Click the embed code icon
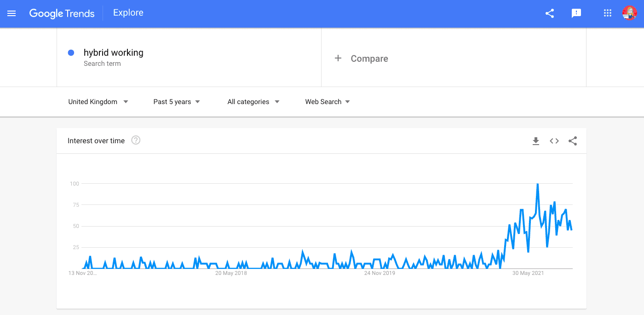The width and height of the screenshot is (644, 315). pos(554,141)
